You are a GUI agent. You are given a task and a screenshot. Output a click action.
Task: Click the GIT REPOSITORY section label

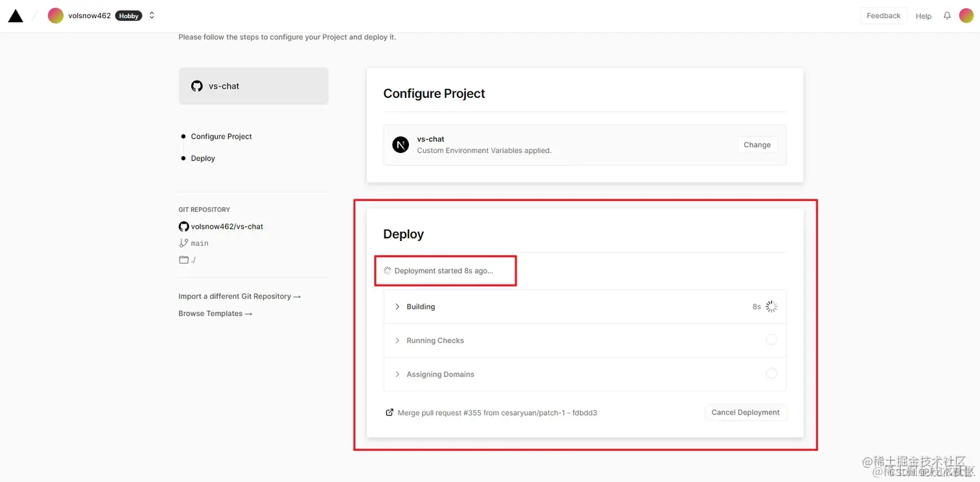click(x=204, y=210)
